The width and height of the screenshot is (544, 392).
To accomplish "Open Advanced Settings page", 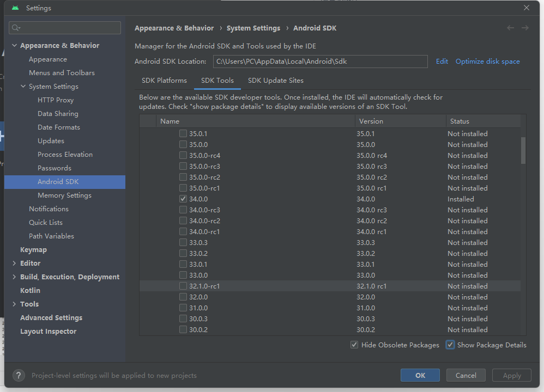I will [51, 317].
